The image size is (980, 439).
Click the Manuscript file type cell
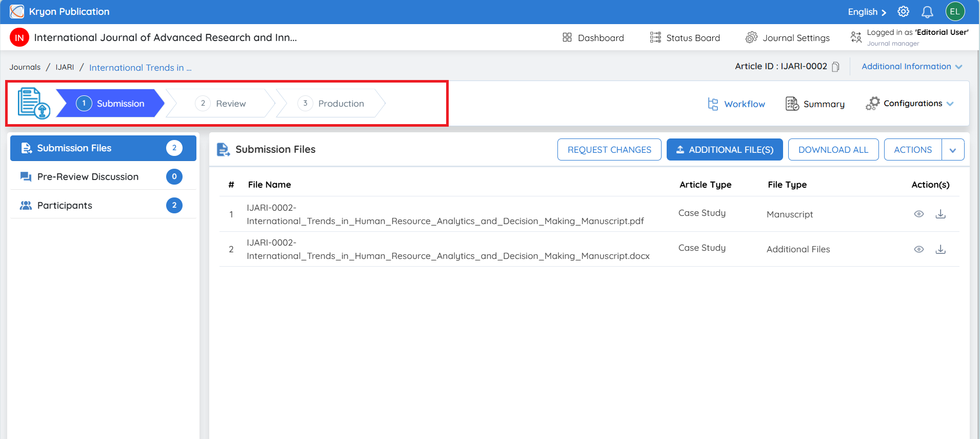tap(790, 214)
